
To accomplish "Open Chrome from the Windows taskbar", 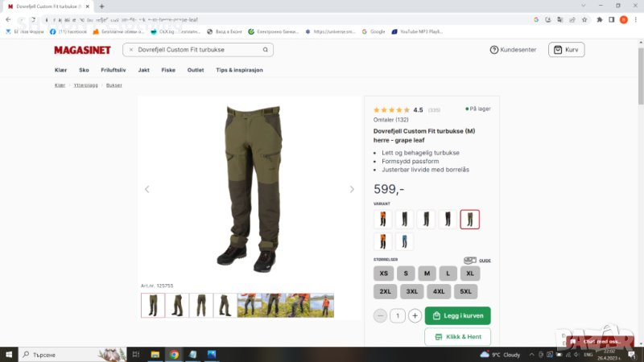I will coord(174,354).
